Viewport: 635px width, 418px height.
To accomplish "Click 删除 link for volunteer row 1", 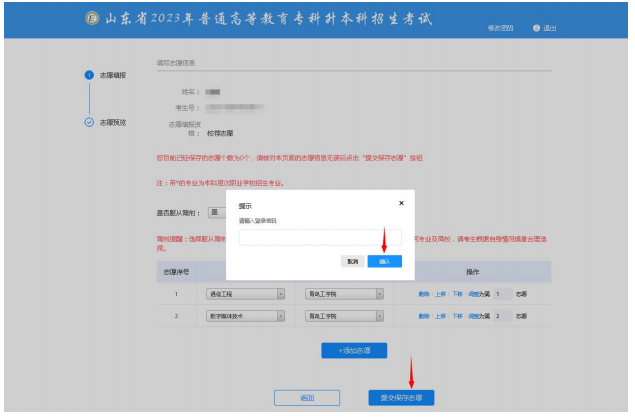I will pos(424,294).
